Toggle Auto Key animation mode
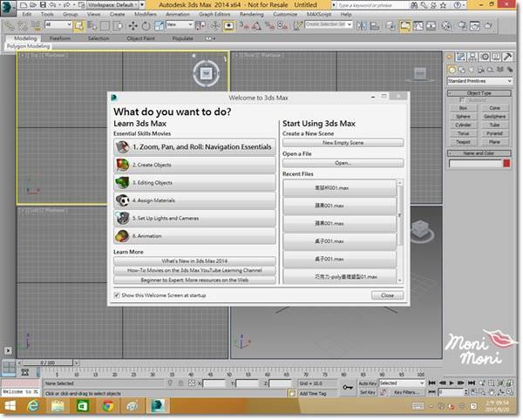523x420 pixels. [366, 383]
